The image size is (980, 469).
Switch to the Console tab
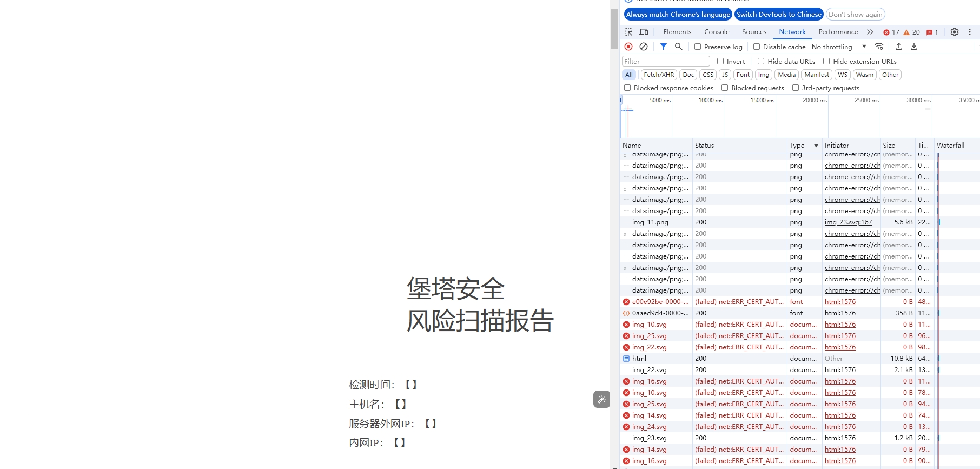click(x=717, y=32)
